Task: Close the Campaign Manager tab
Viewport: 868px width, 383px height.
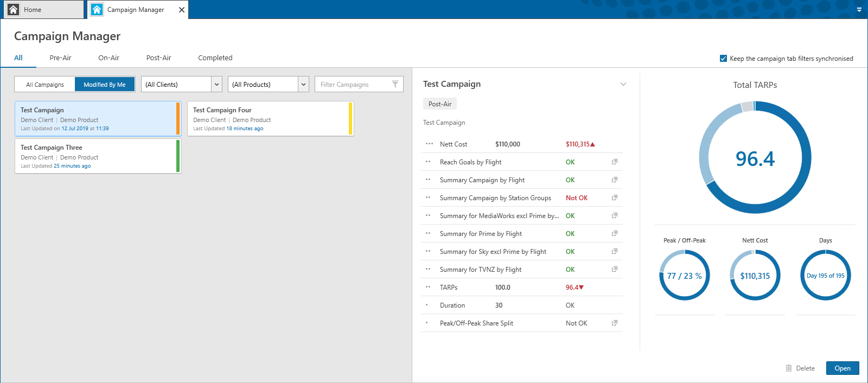Action: coord(182,10)
